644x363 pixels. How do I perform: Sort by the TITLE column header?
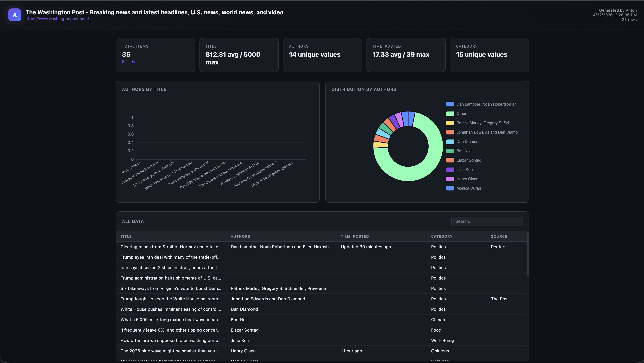click(126, 236)
